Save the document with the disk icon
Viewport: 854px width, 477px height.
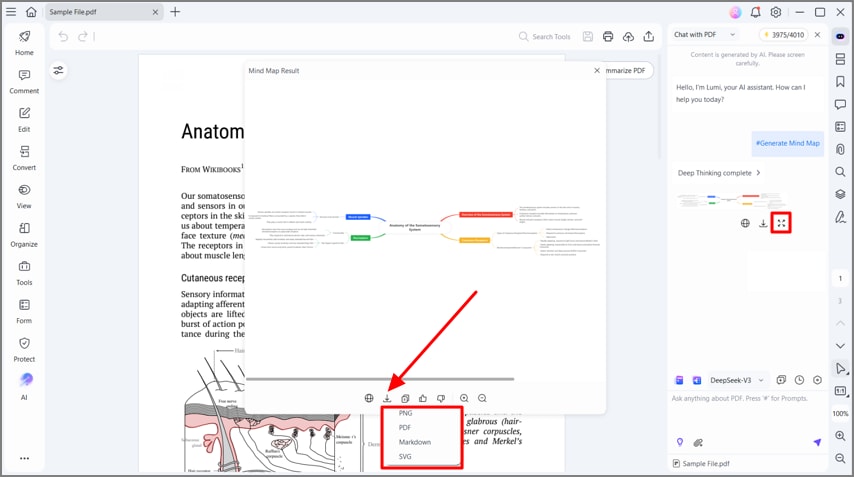[588, 36]
